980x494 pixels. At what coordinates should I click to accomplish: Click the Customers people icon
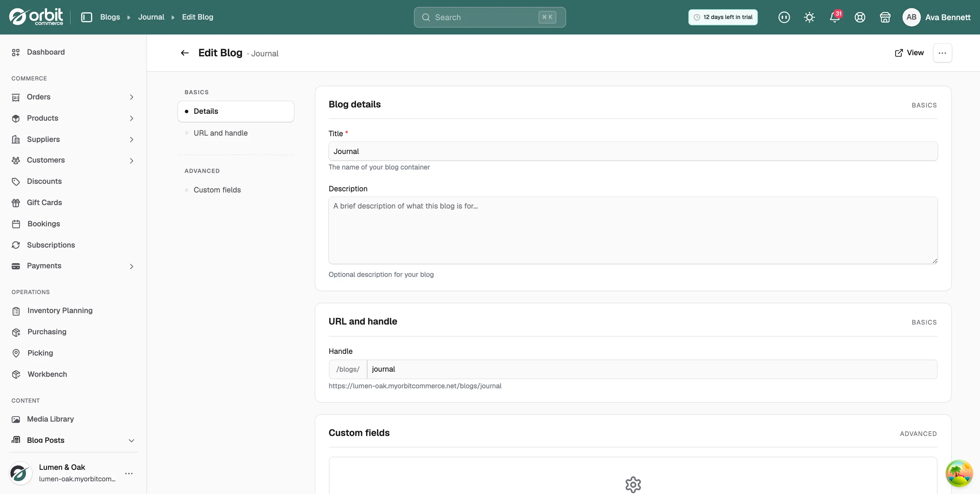[16, 160]
